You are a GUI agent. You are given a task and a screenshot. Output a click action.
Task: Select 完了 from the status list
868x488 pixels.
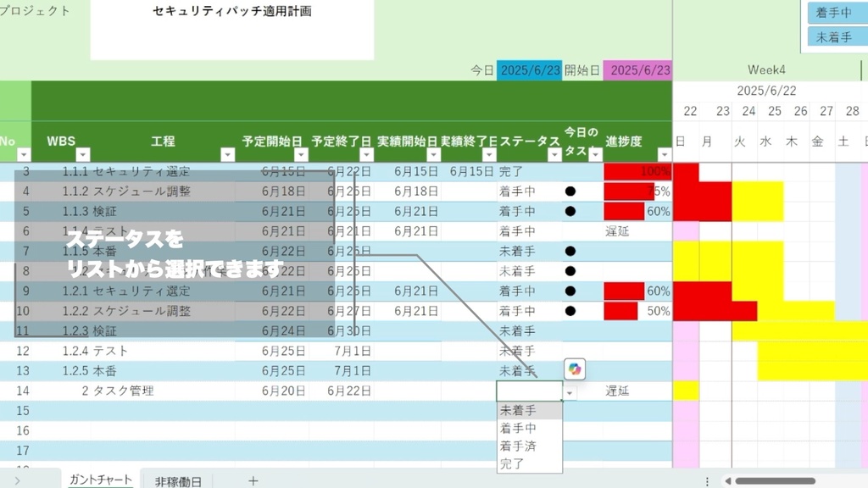tap(512, 463)
